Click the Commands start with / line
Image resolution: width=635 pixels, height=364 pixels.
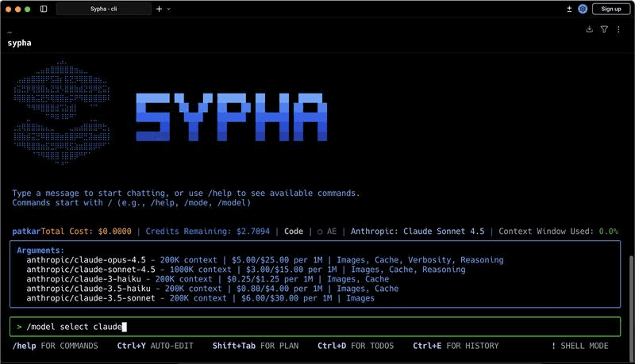(131, 203)
